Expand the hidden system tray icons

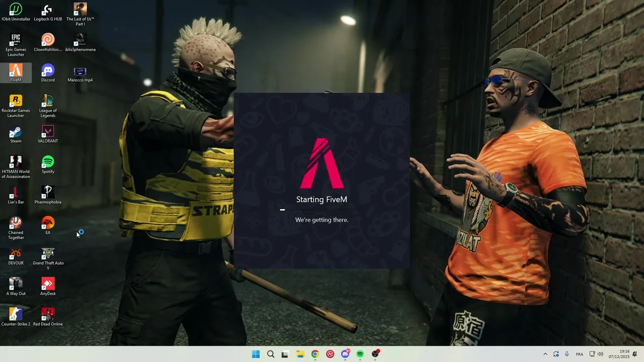[x=545, y=354]
